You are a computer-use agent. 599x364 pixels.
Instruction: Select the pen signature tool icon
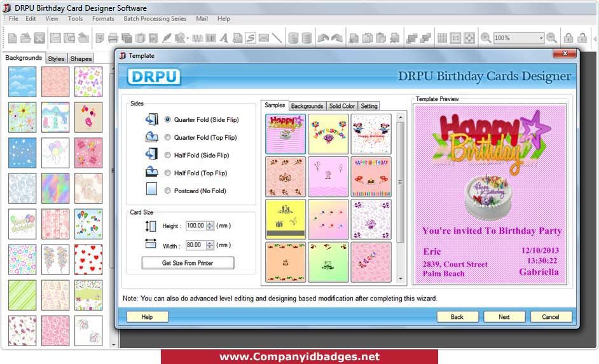[167, 37]
